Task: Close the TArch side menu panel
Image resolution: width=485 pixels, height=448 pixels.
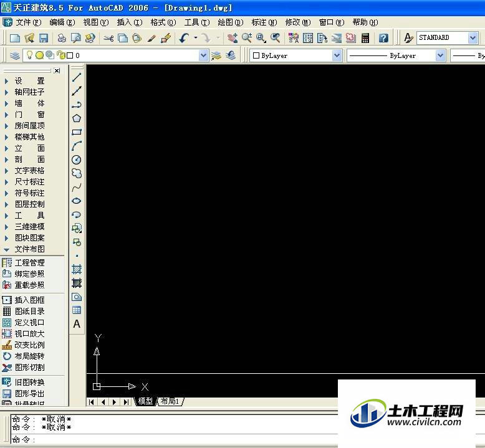Action: (x=57, y=71)
